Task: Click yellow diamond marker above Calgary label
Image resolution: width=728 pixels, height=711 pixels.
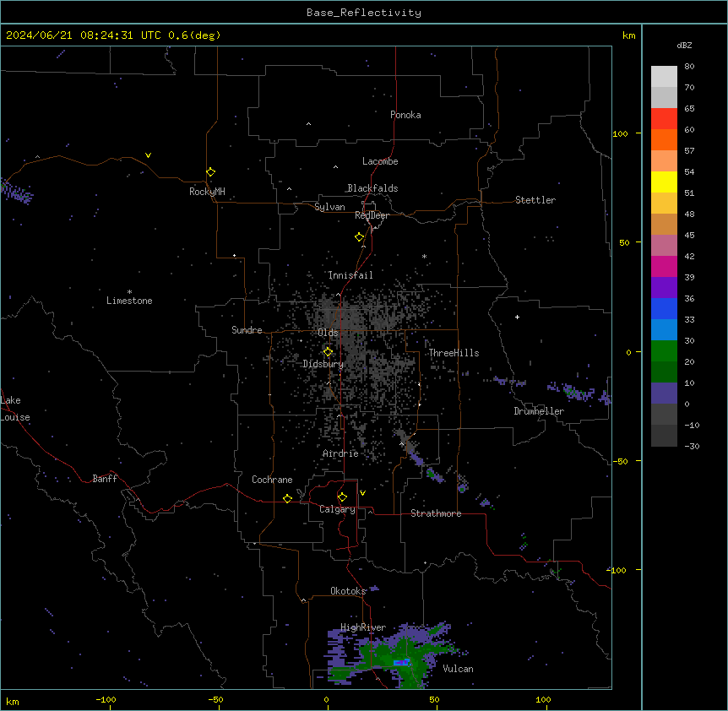Action: [x=342, y=497]
